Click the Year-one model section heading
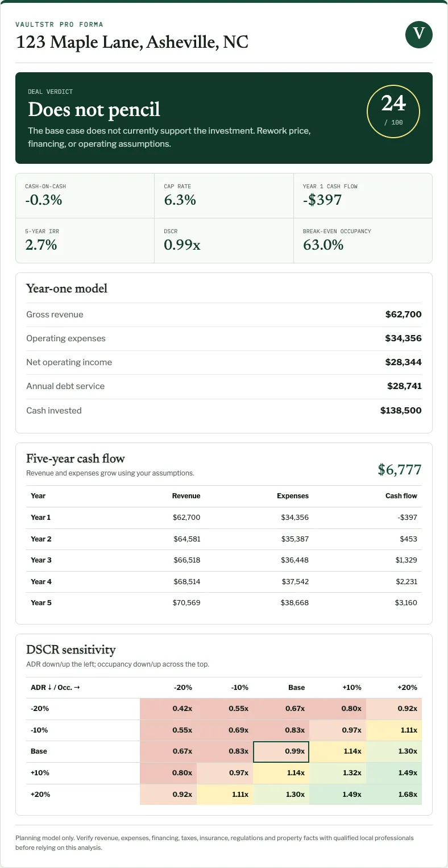Viewport: 448px width, 868px height. pyautogui.click(x=67, y=288)
